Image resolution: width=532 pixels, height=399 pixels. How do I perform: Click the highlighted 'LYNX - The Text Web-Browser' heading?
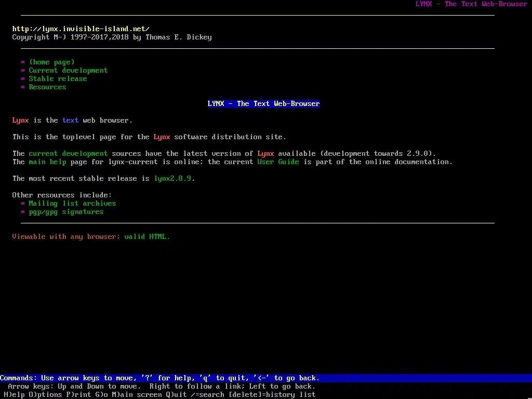tap(263, 103)
